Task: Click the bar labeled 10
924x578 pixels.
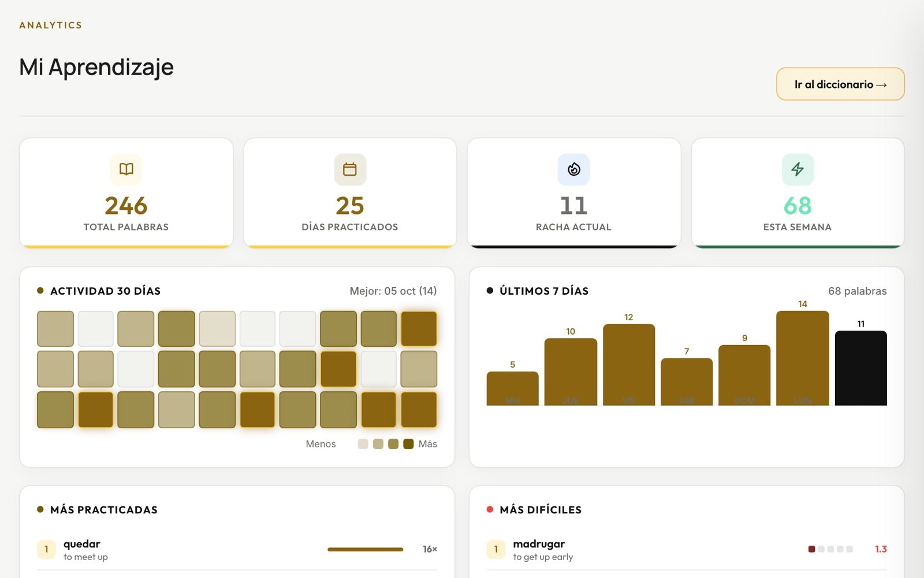Action: (x=571, y=372)
